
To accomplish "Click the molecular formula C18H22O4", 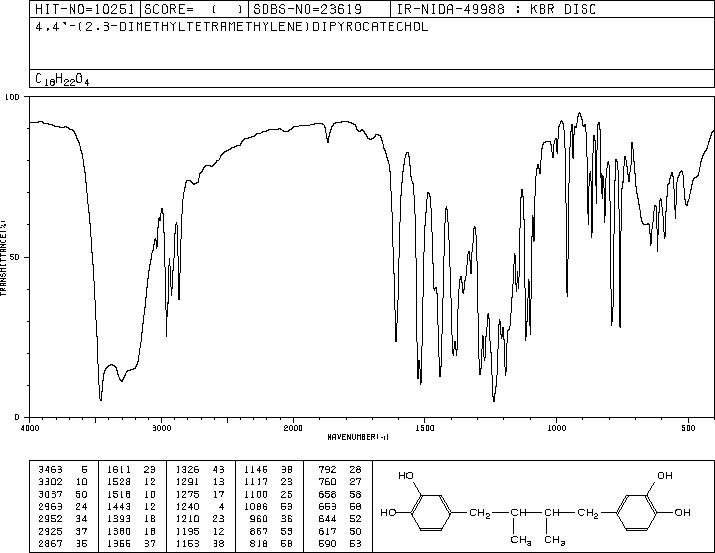I will tap(62, 79).
